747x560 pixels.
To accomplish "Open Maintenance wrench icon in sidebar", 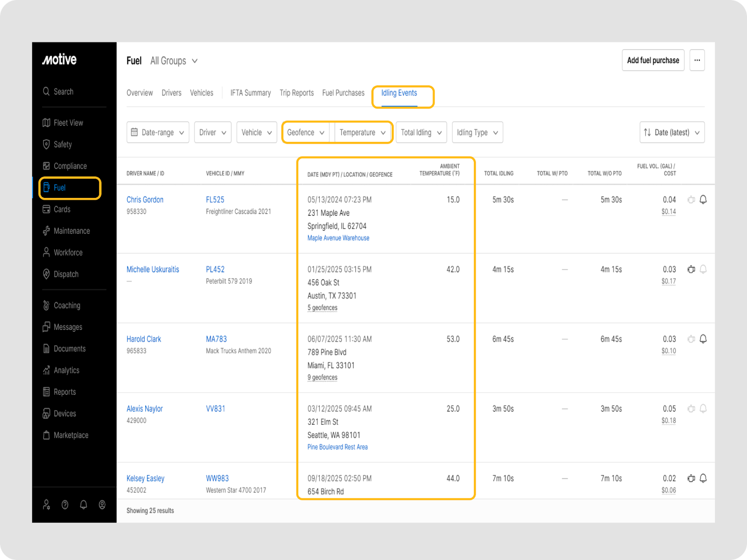I will (46, 231).
